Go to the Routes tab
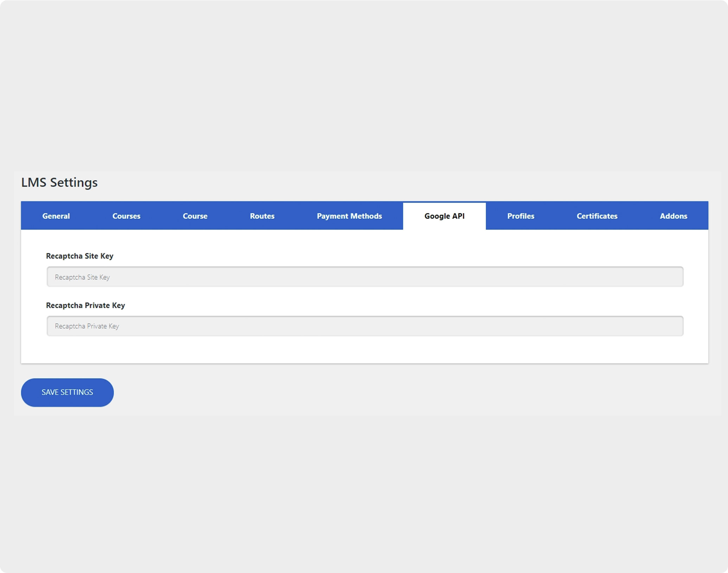This screenshot has width=728, height=573. [262, 216]
